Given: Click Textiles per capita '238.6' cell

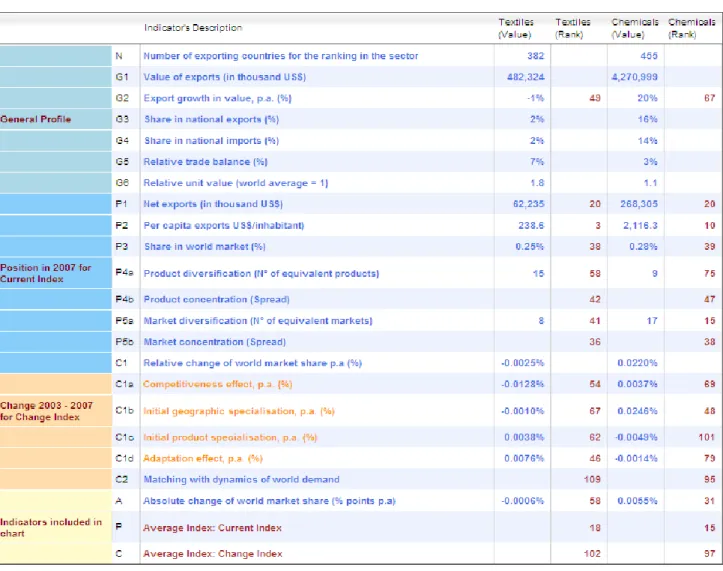Looking at the screenshot, I should 531,226.
